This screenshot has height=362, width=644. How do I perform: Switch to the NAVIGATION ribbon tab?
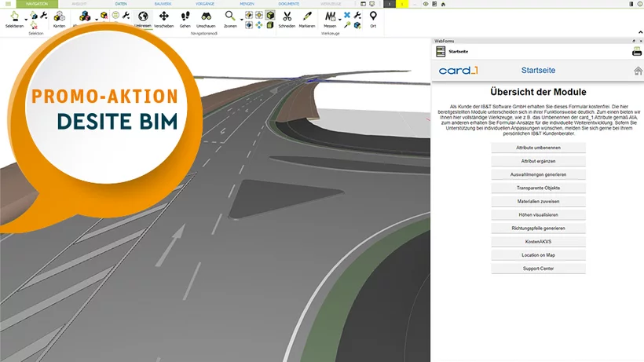point(37,4)
